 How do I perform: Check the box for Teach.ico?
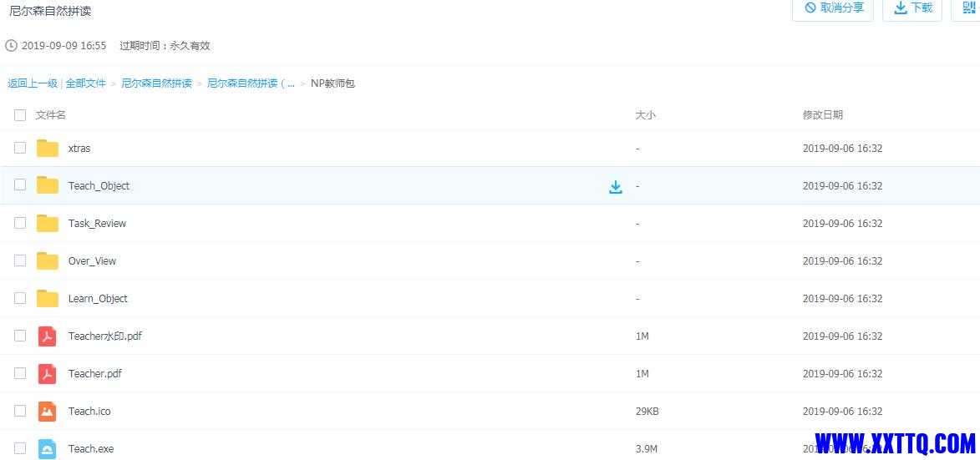20,410
